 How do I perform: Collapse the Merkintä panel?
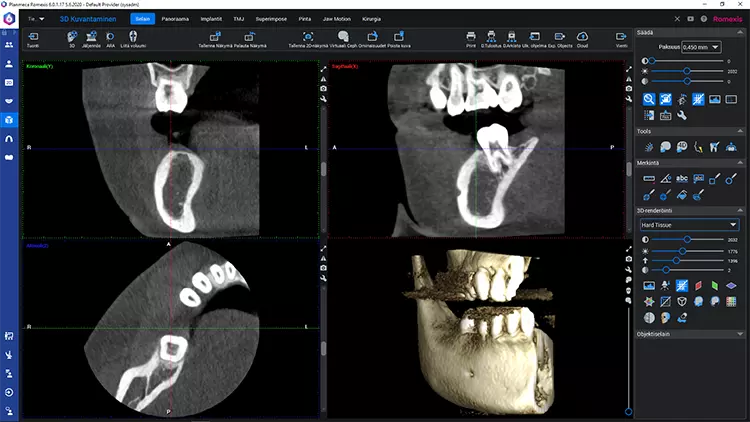(x=740, y=163)
